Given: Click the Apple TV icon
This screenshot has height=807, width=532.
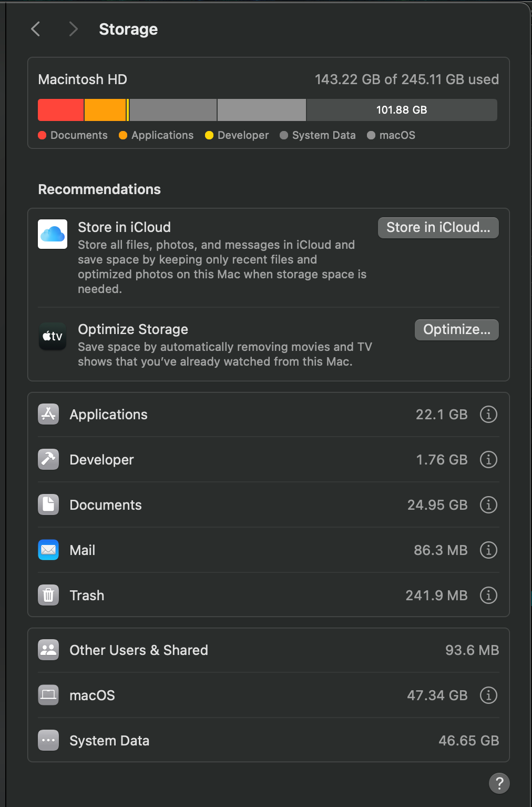Looking at the screenshot, I should 53,336.
